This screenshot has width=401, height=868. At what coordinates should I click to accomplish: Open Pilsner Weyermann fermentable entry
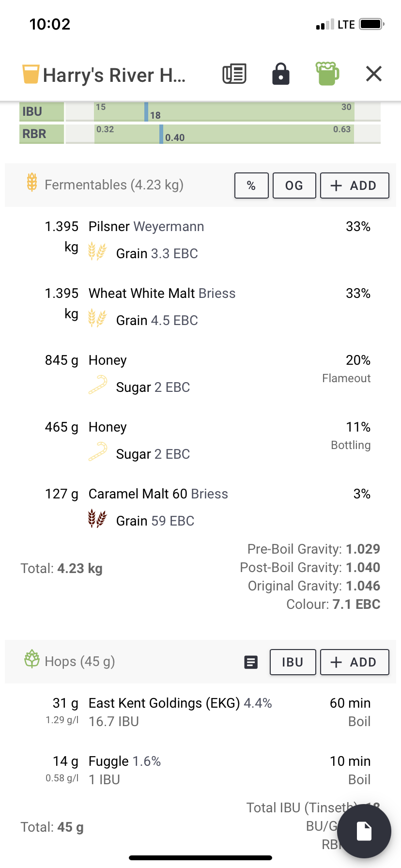point(200,240)
